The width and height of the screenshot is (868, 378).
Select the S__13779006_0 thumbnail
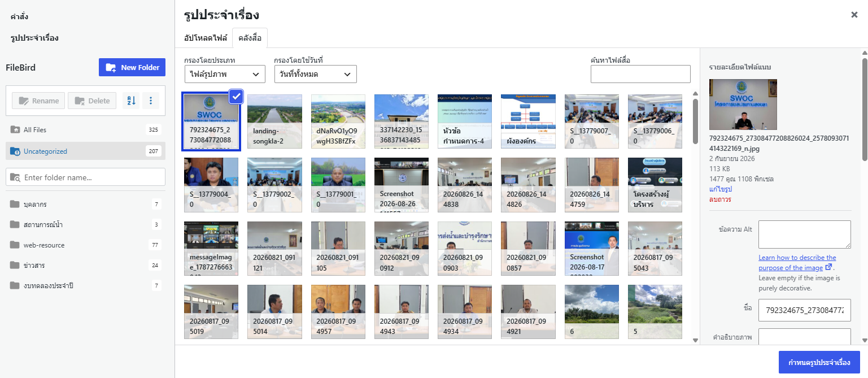pyautogui.click(x=655, y=121)
